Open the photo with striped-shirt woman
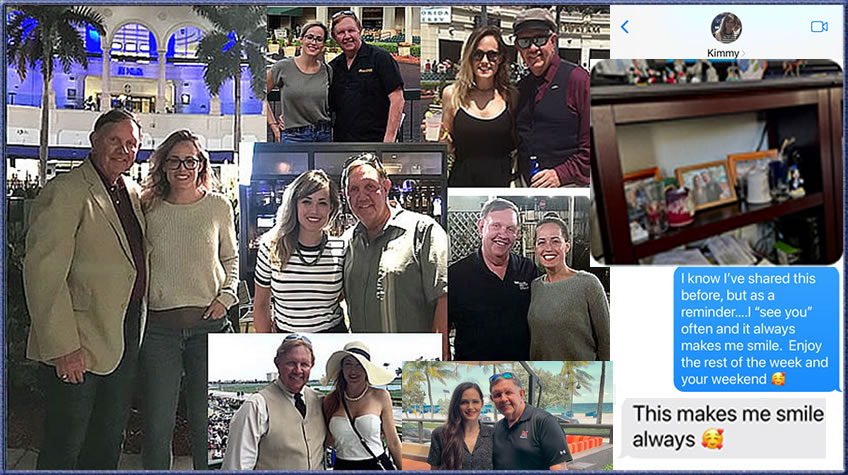The height and width of the screenshot is (475, 848). [344, 238]
